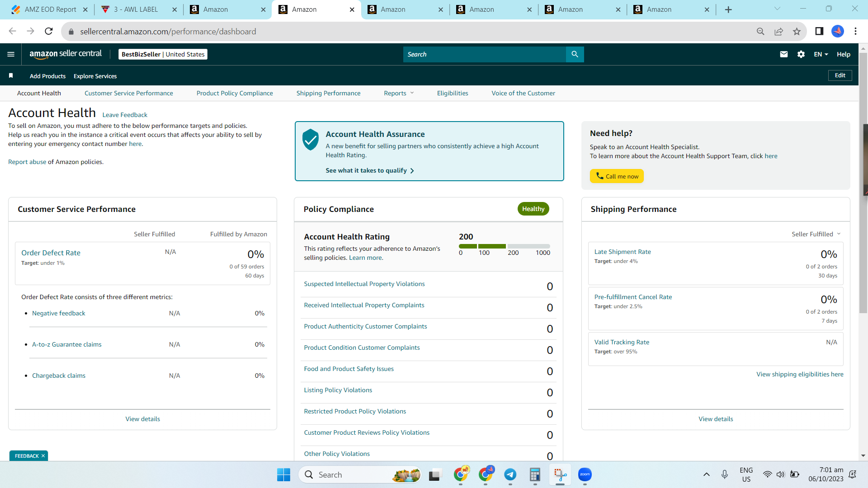Screen dimensions: 868x488
Task: Open Order Defect Rate details
Action: pos(51,253)
